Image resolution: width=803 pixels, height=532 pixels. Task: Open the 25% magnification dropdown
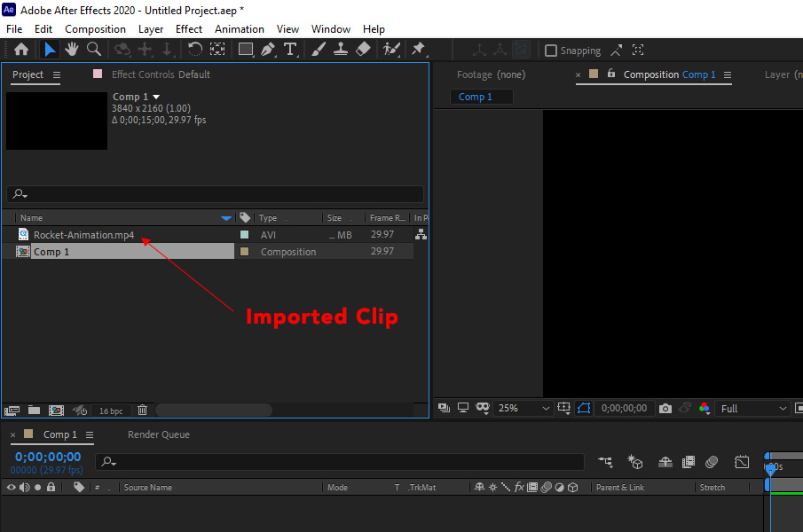(x=524, y=409)
